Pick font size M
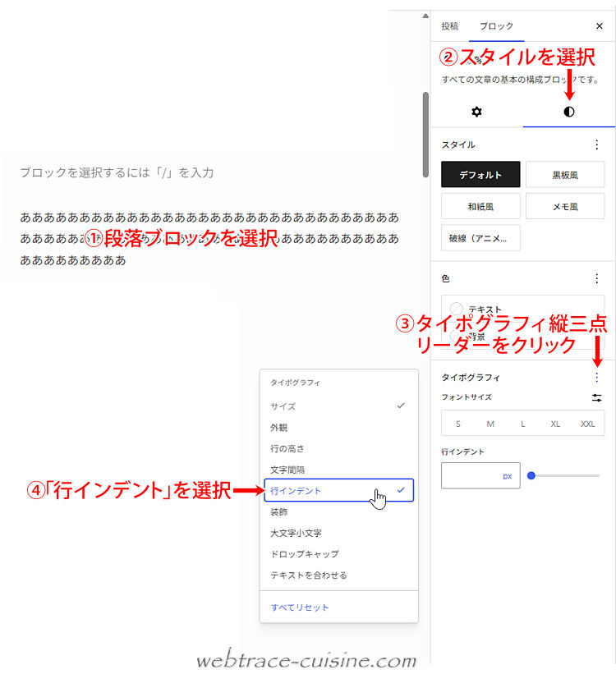Screen dimensions: 616x674 click(x=490, y=424)
